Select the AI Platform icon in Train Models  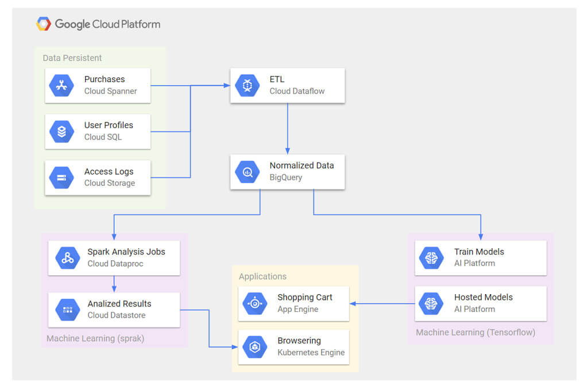coord(431,258)
